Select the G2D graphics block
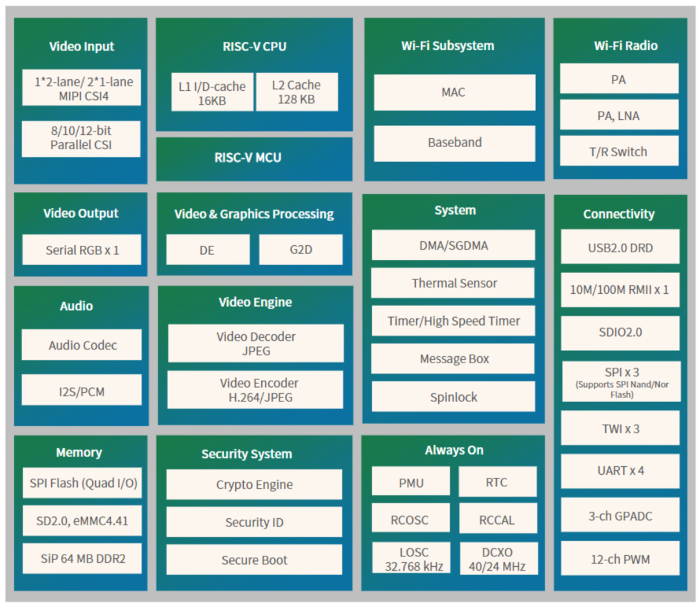 click(301, 250)
